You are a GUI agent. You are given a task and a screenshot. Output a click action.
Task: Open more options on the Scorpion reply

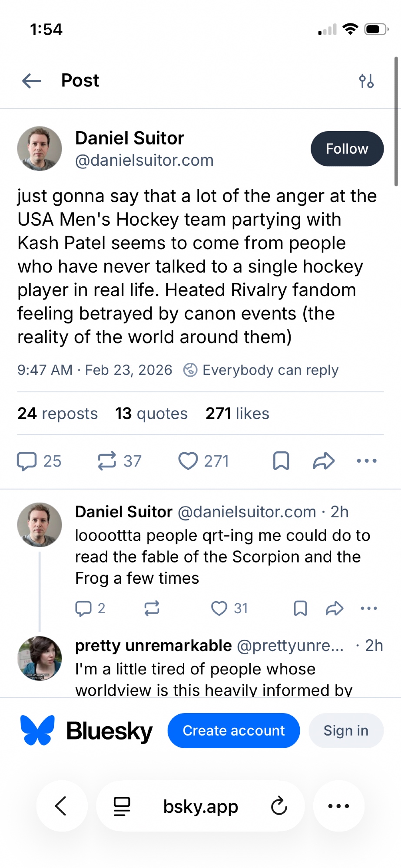click(369, 608)
